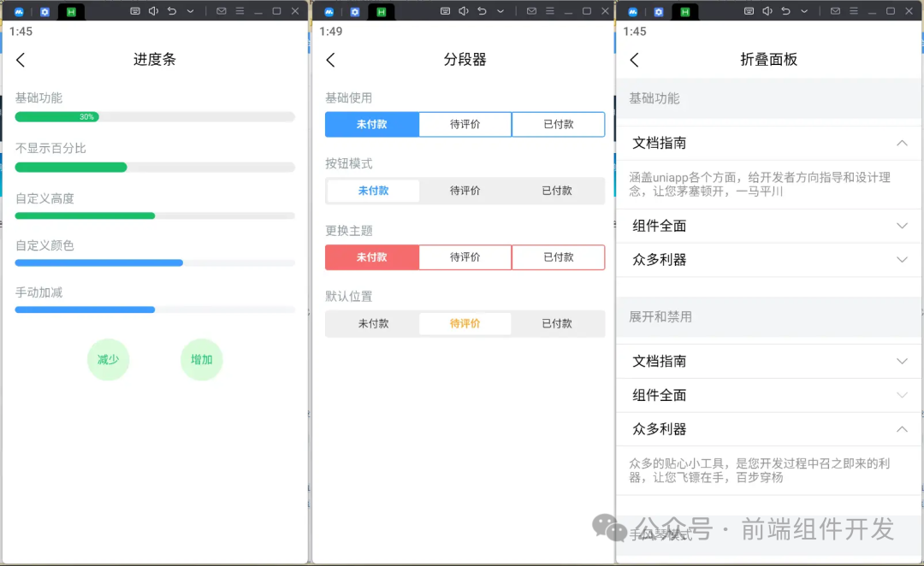Select red 未付款 in 更换主题 segment
Image resolution: width=924 pixels, height=566 pixels.
[372, 257]
